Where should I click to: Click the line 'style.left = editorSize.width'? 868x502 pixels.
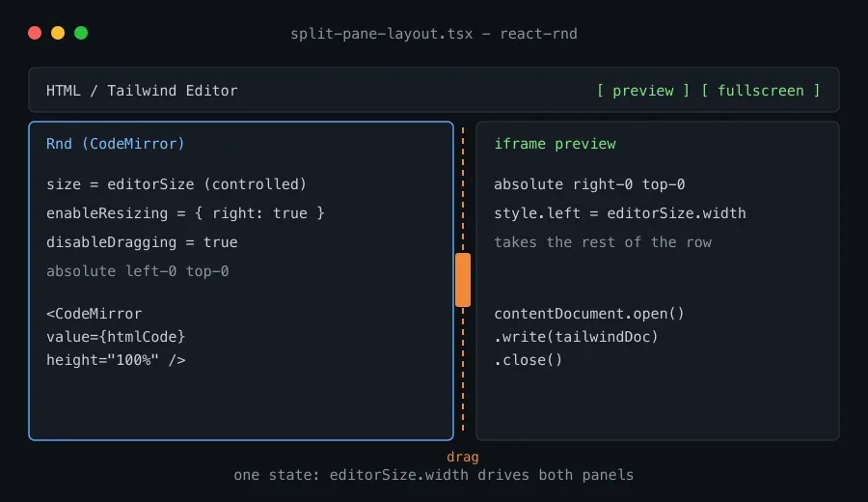619,213
